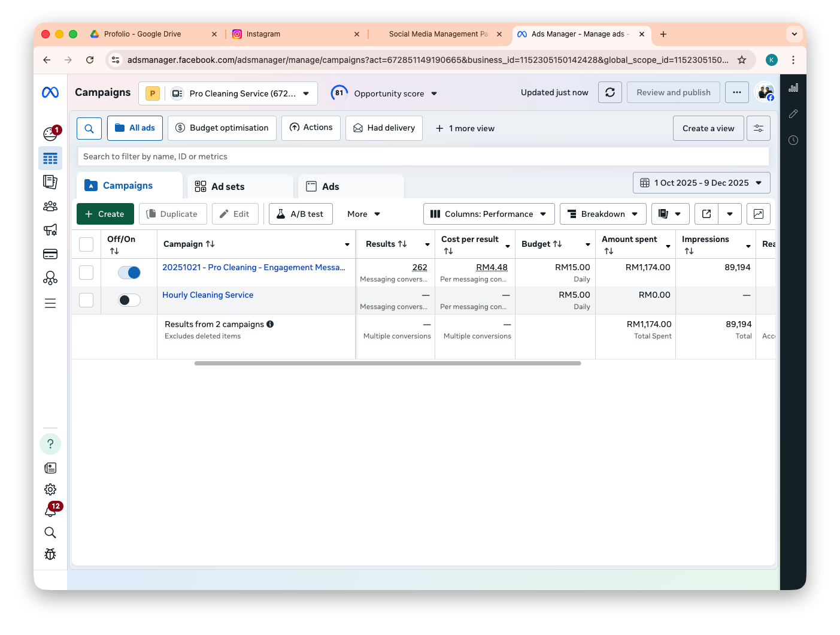Image resolution: width=840 pixels, height=635 pixels.
Task: Open Ads reporting icon in sidebar
Action: 50,182
